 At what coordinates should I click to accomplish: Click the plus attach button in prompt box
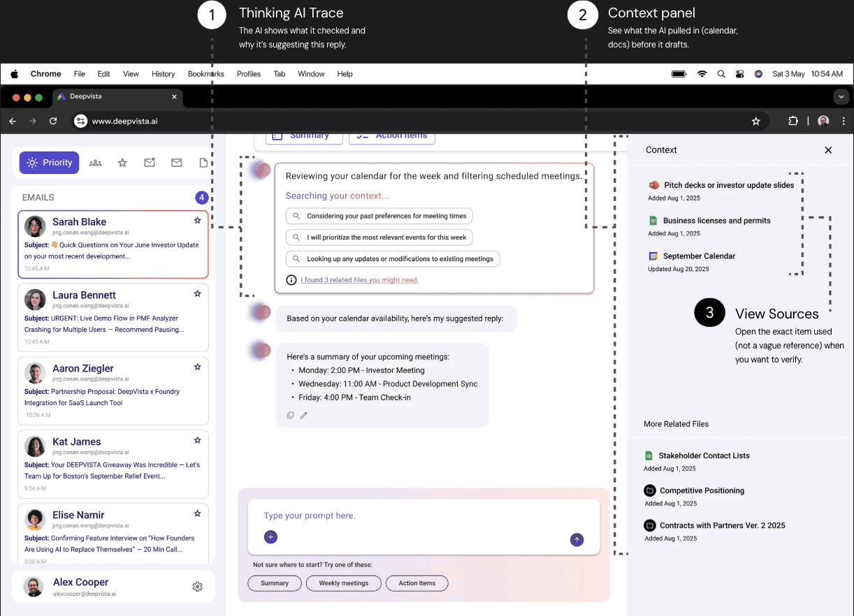[271, 537]
